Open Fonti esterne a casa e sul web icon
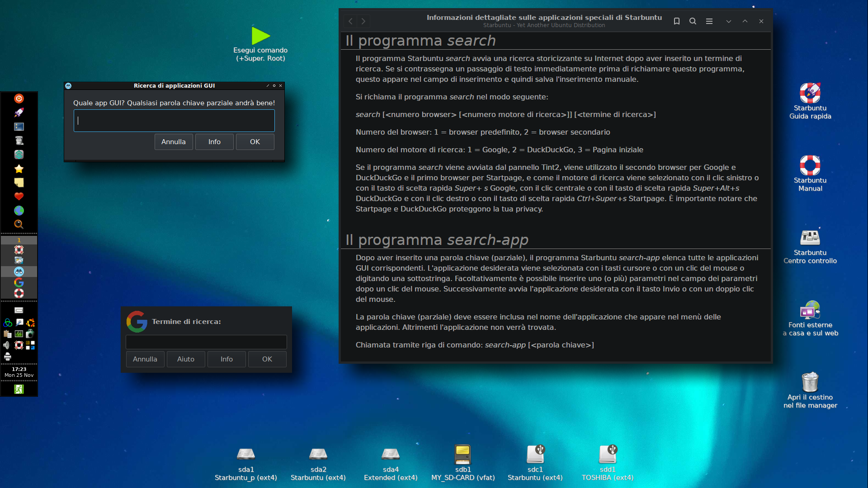This screenshot has height=488, width=868. click(x=810, y=310)
